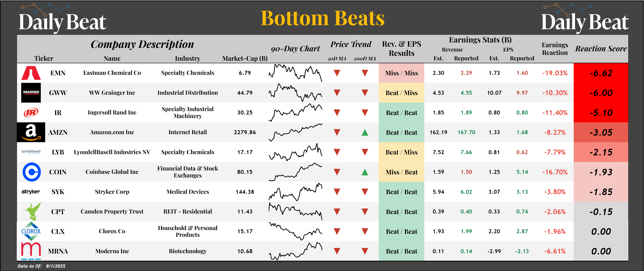This screenshot has height=271, width=644.
Task: Select the Ingersoll Rand IR logo
Action: (31, 113)
